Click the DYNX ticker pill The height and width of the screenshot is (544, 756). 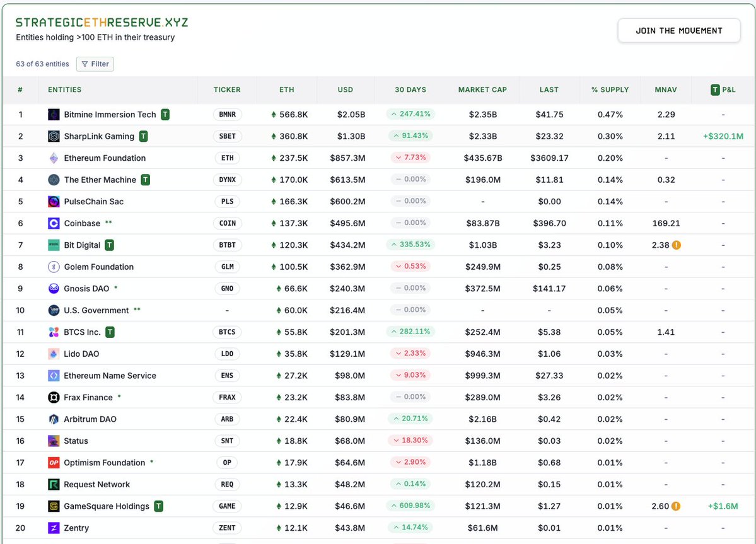point(227,180)
